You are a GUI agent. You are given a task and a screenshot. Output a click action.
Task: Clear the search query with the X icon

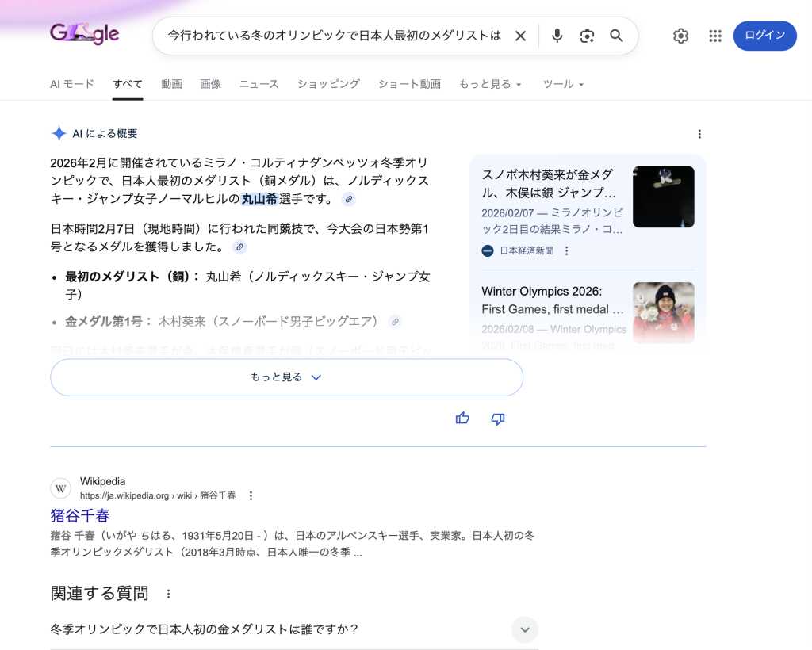point(521,36)
